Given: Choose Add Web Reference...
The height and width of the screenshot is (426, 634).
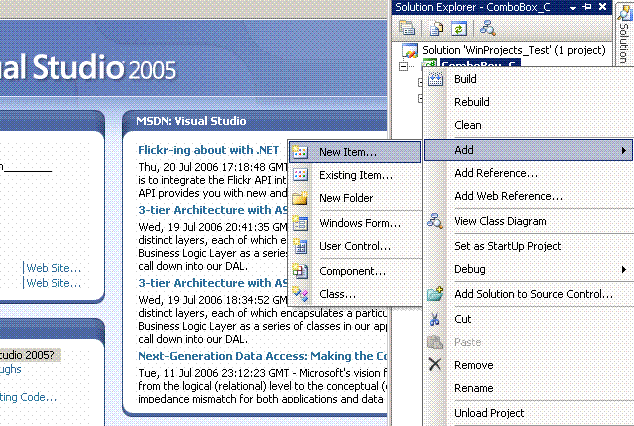Looking at the screenshot, I should (528, 196).
